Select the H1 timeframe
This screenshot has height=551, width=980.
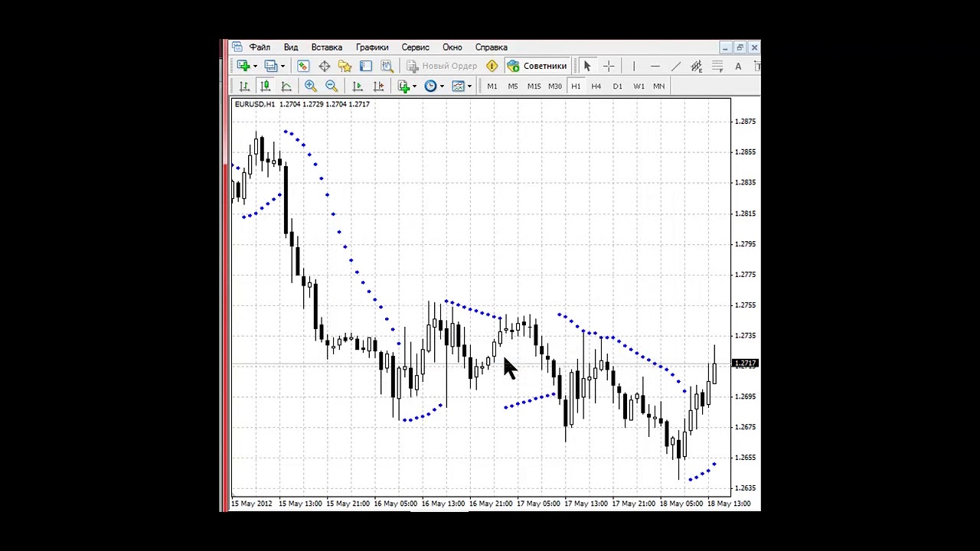pos(576,86)
